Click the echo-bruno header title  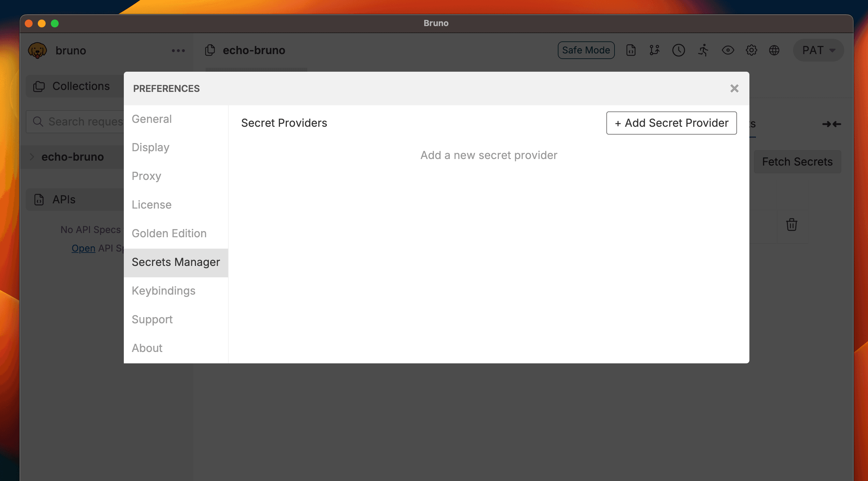click(254, 50)
